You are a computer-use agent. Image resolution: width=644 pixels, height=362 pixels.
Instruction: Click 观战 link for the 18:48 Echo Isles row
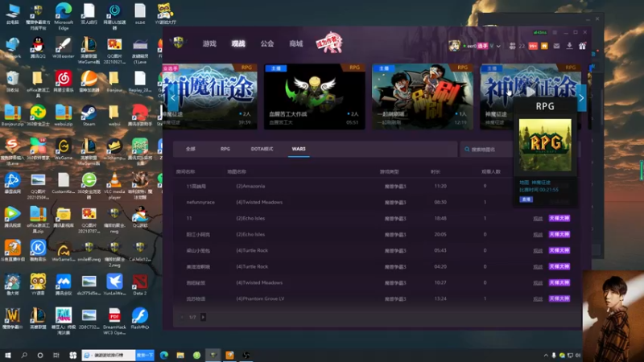click(x=538, y=218)
